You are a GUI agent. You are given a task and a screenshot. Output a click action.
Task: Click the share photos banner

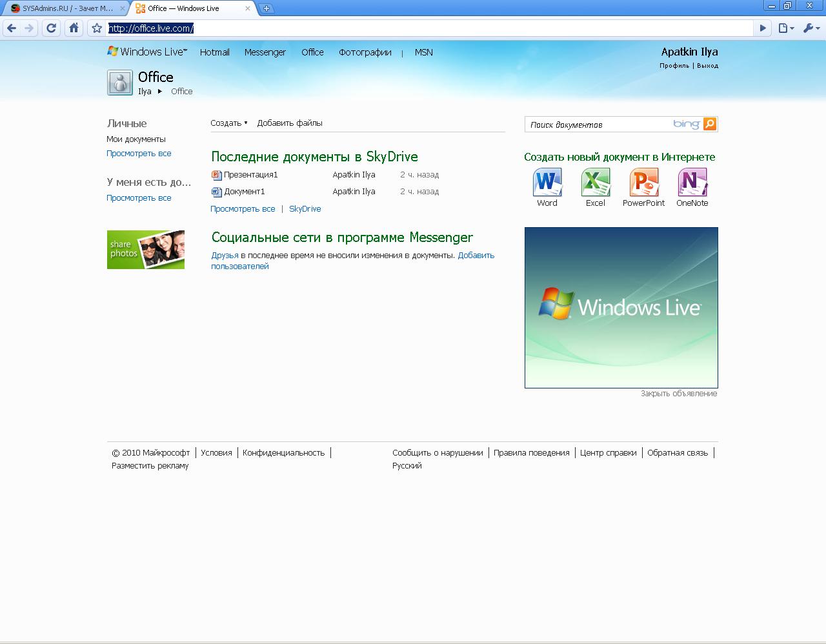click(x=146, y=250)
